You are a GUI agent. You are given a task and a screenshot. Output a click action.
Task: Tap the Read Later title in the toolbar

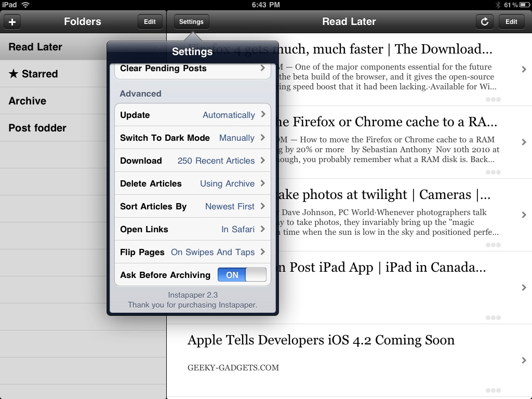pyautogui.click(x=349, y=22)
